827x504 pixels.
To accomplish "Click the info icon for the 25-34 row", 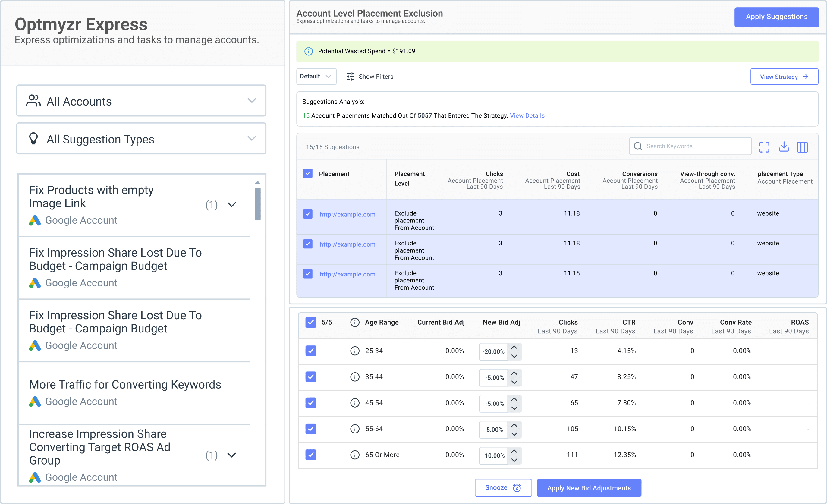I will 355,351.
